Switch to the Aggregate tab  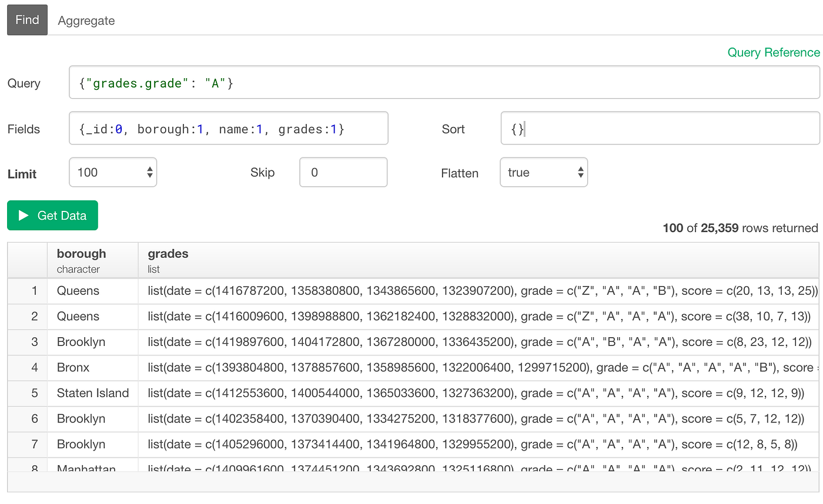(x=86, y=20)
